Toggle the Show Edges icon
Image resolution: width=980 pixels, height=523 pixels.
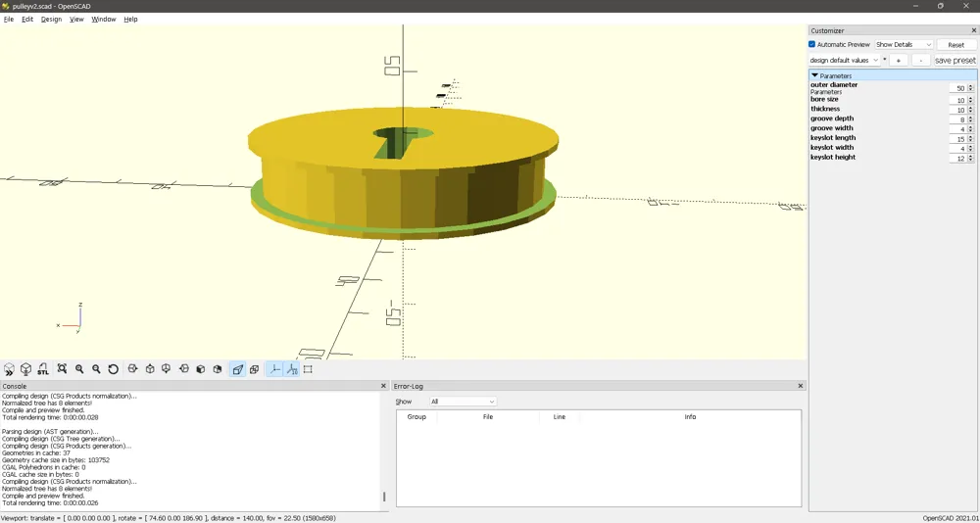point(308,369)
